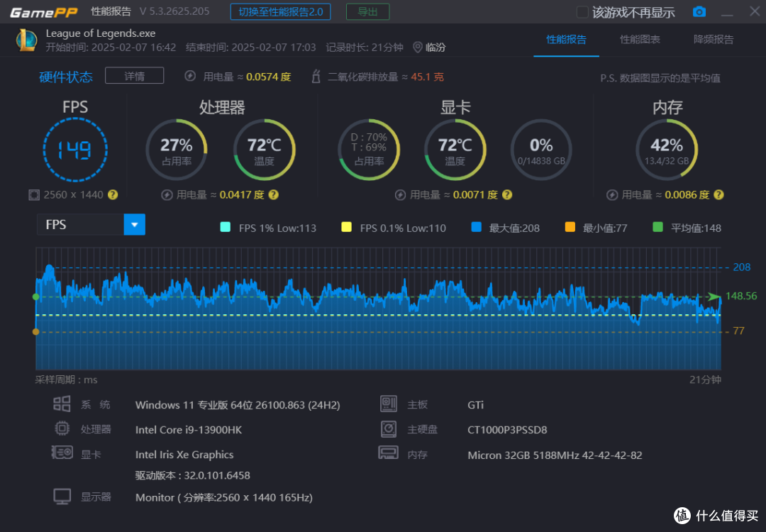Click the 切换至性能报告2.0 button

(280, 12)
